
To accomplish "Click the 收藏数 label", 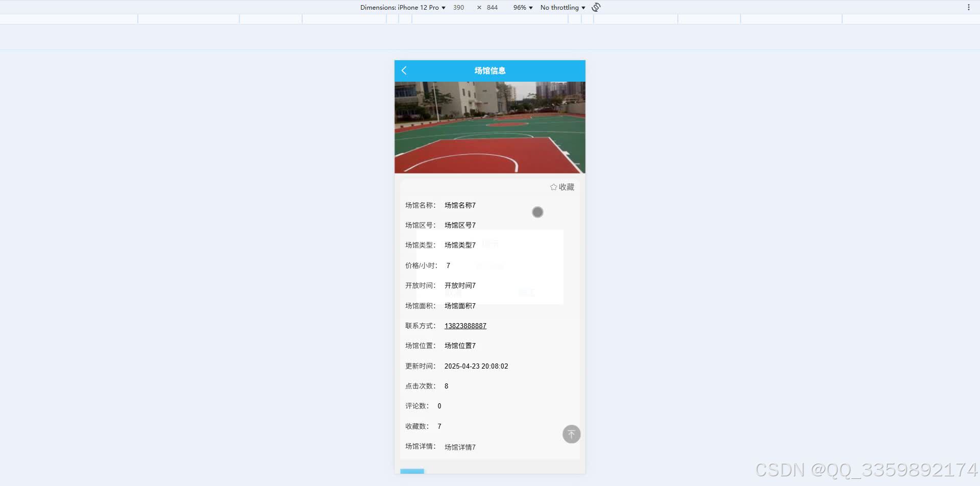I will point(417,426).
